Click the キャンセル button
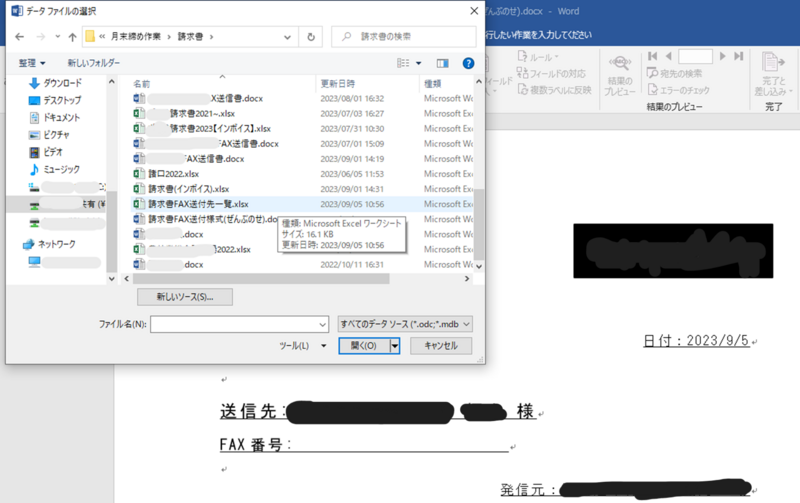 click(441, 345)
